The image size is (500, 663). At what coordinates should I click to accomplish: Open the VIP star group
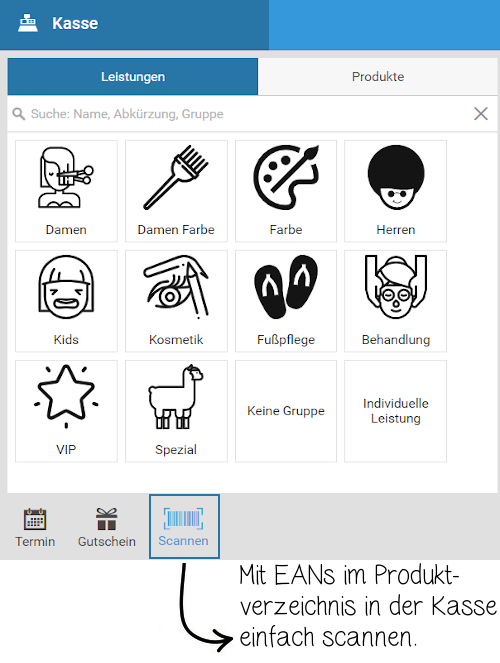pos(66,411)
